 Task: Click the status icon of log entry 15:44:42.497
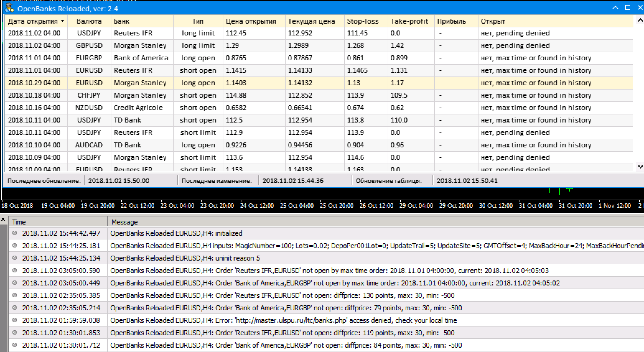click(x=15, y=233)
